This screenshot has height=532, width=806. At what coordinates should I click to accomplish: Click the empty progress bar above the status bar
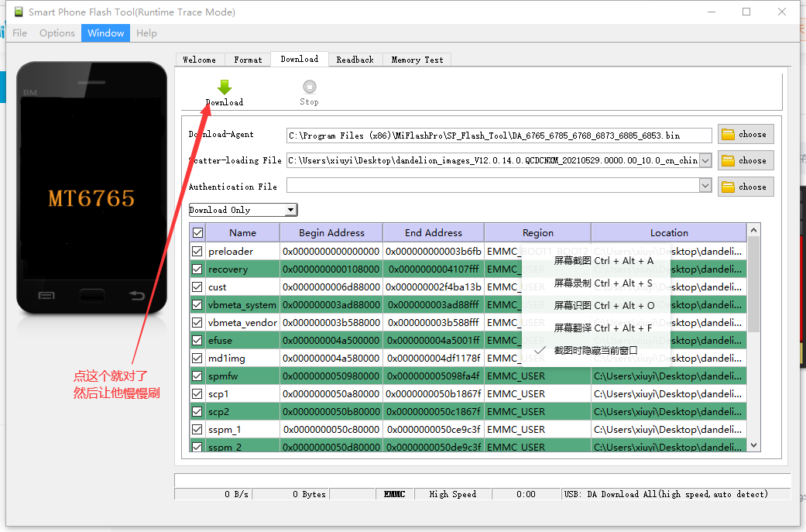click(x=482, y=480)
